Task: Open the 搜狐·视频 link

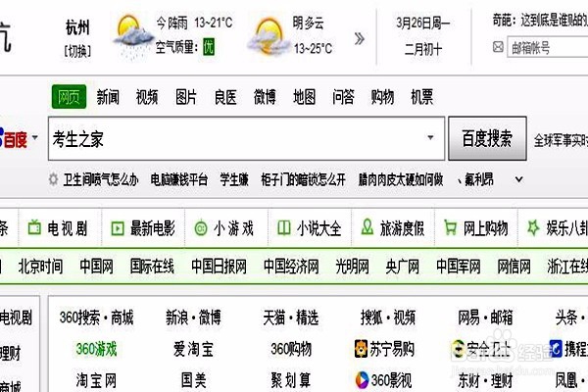Action: pos(388,318)
